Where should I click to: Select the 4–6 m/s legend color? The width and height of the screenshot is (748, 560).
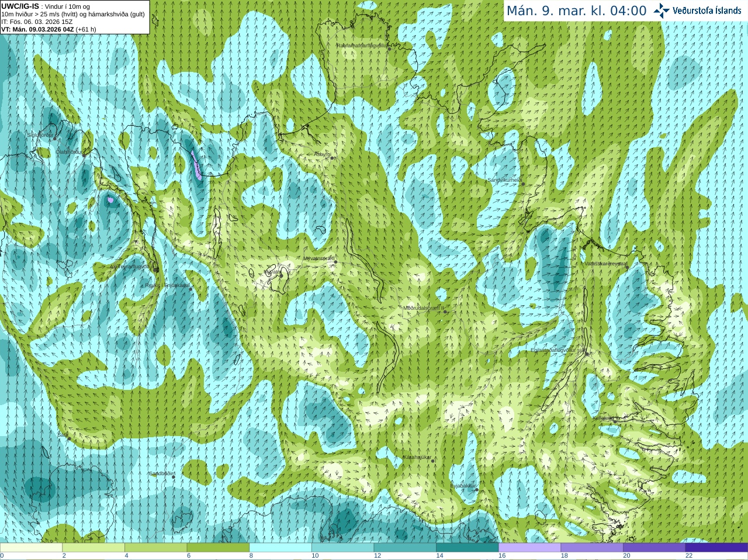coord(155,547)
